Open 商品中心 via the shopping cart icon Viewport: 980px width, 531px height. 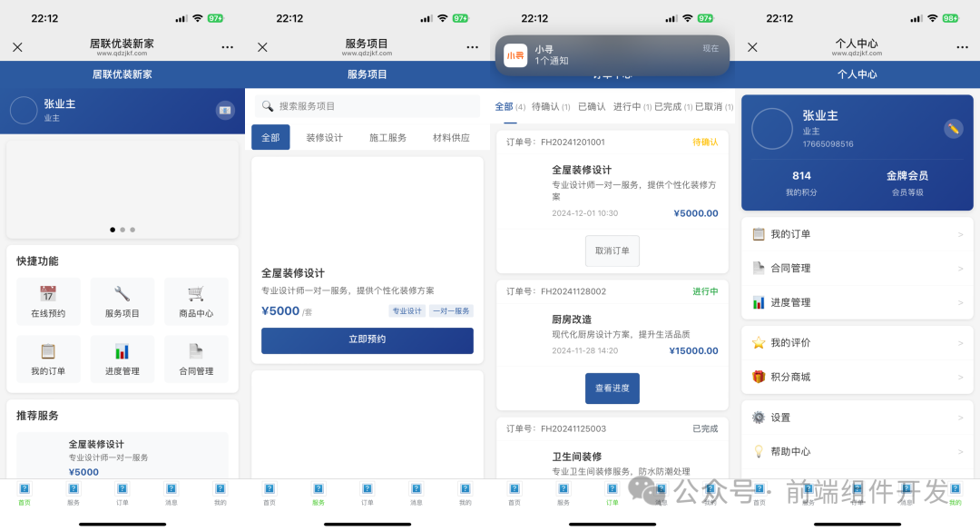pos(196,294)
